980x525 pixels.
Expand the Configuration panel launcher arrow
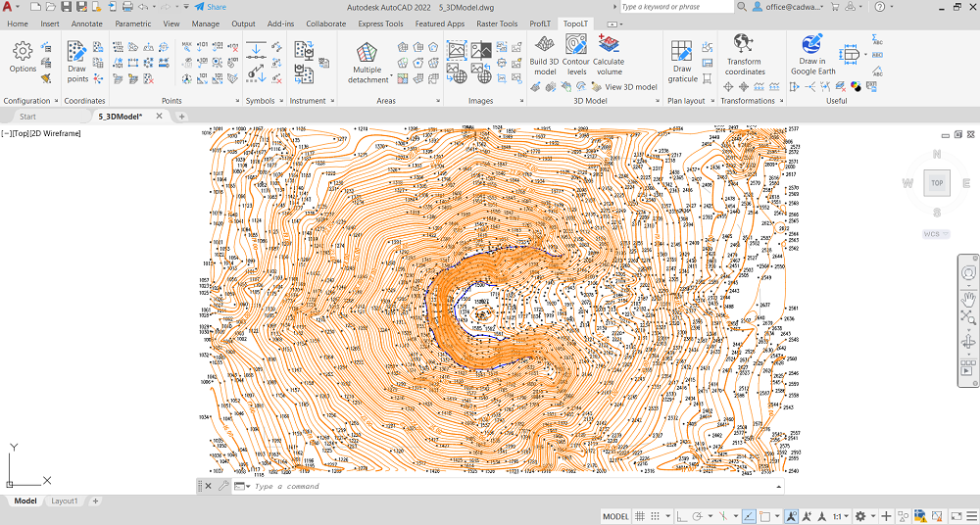56,101
